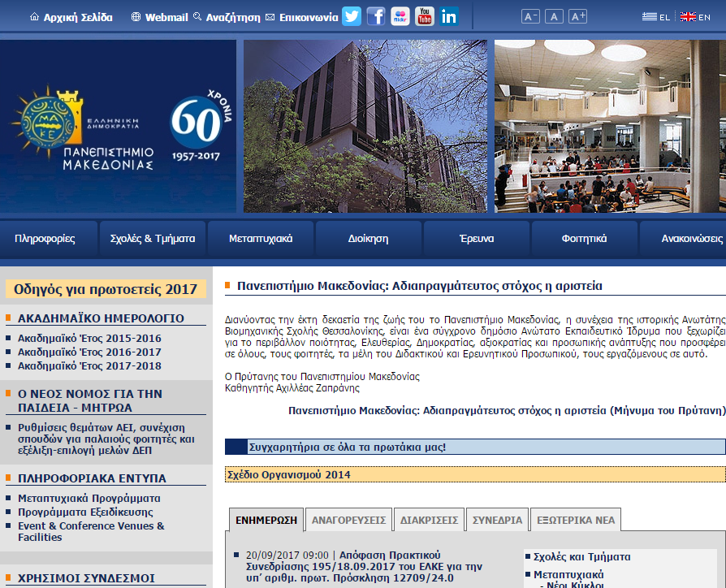Open the Facebook page icon
Viewport: 726px width, 588px height.
[x=376, y=16]
